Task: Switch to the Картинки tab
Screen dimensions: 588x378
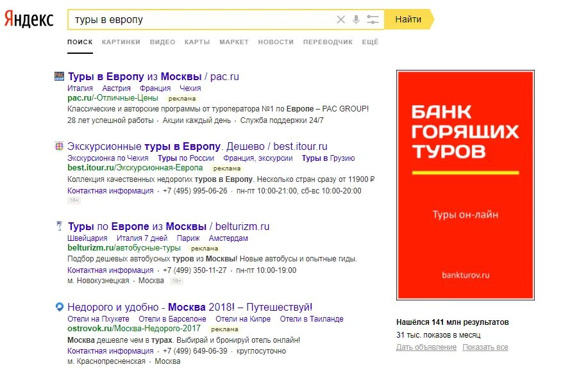Action: pos(121,42)
